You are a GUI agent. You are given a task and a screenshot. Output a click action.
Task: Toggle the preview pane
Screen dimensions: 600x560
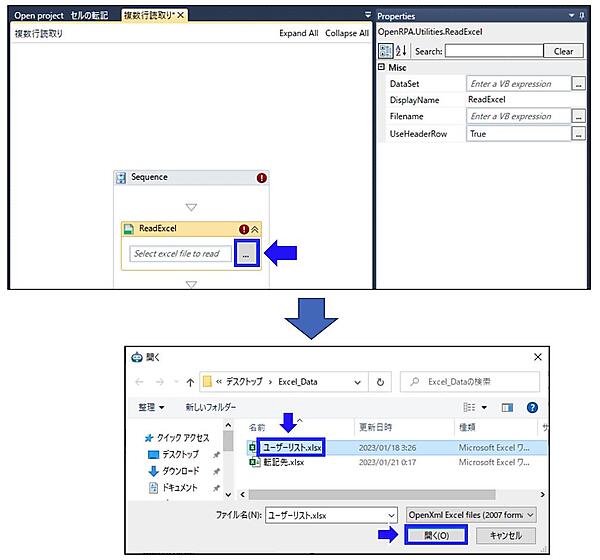tap(507, 408)
